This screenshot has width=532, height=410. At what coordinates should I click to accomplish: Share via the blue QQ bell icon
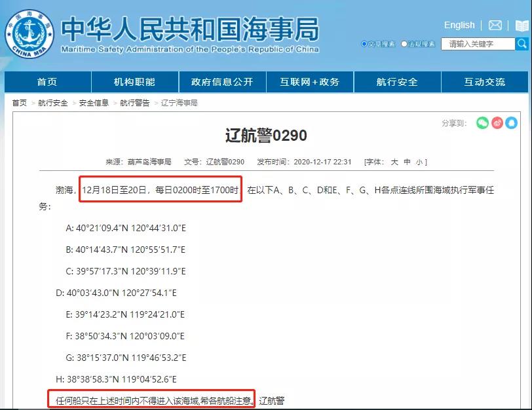[511, 122]
